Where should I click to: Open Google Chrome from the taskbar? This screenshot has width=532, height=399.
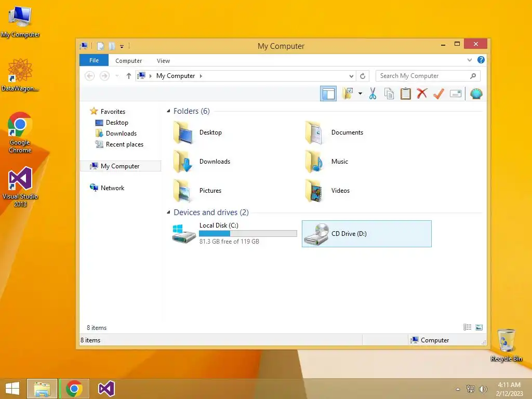[74, 389]
